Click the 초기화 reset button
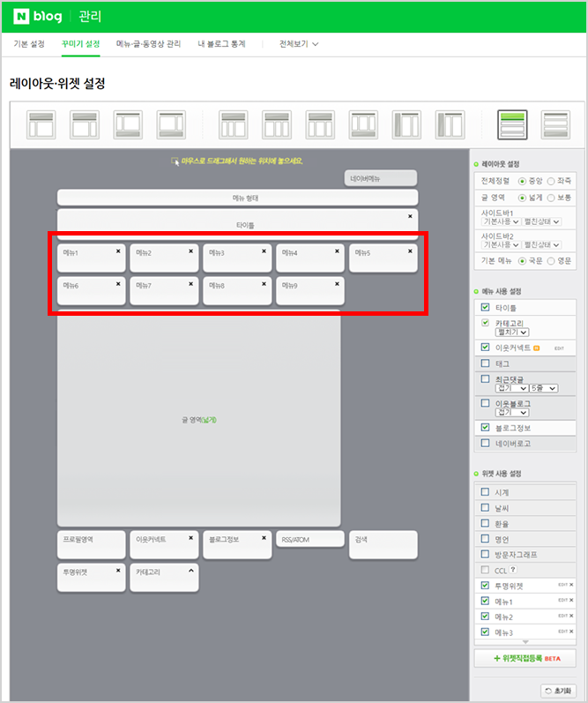Viewport: 588px width, 703px height. [x=558, y=691]
